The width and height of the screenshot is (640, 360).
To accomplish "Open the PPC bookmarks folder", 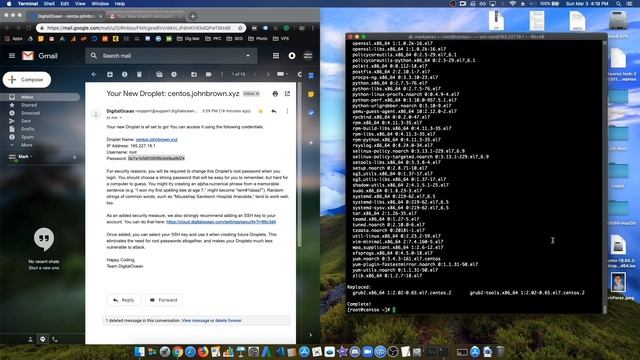I will pos(213,39).
